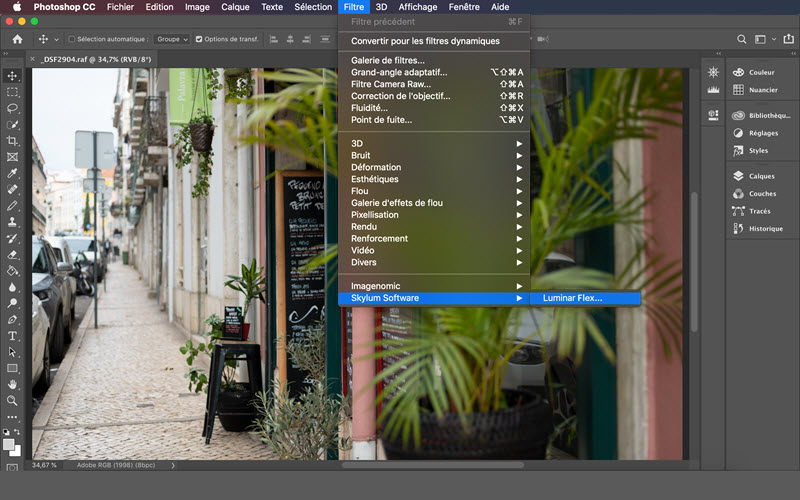Click the vertical canvas scrollbar
This screenshot has width=800, height=500.
point(694,262)
